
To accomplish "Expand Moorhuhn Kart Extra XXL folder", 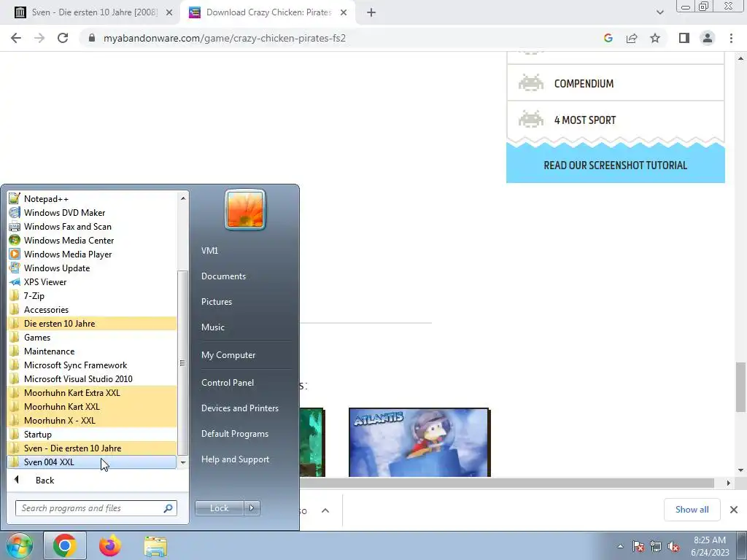I will [92, 392].
